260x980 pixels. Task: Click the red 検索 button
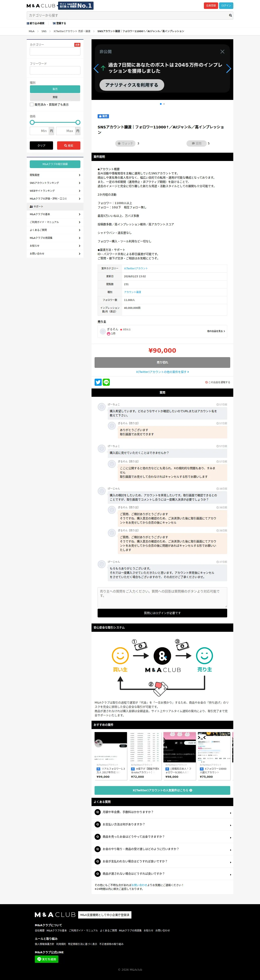tap(68, 145)
